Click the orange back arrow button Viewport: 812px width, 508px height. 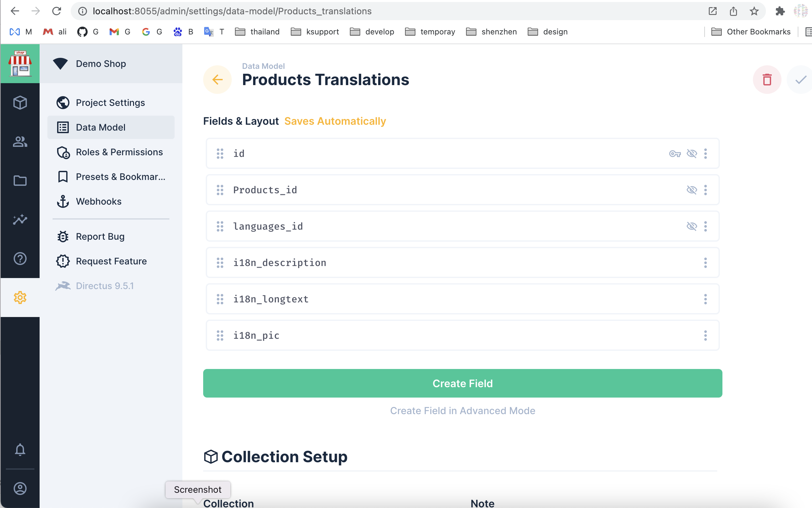217,80
